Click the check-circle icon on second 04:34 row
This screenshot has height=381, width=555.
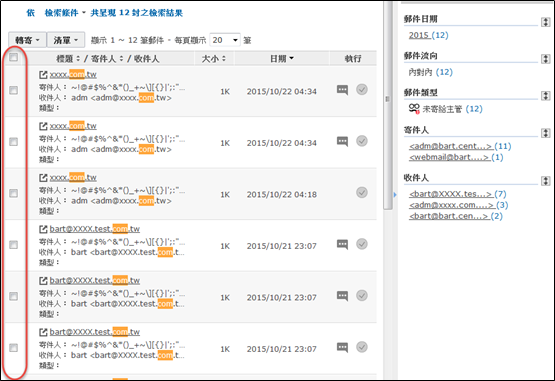pos(362,141)
